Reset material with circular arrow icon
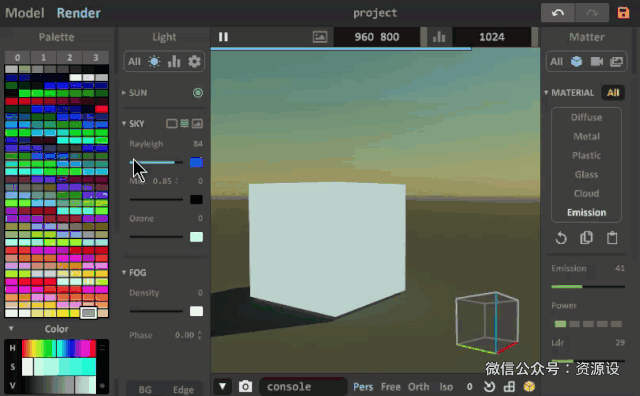This screenshot has width=640, height=396. click(x=561, y=238)
